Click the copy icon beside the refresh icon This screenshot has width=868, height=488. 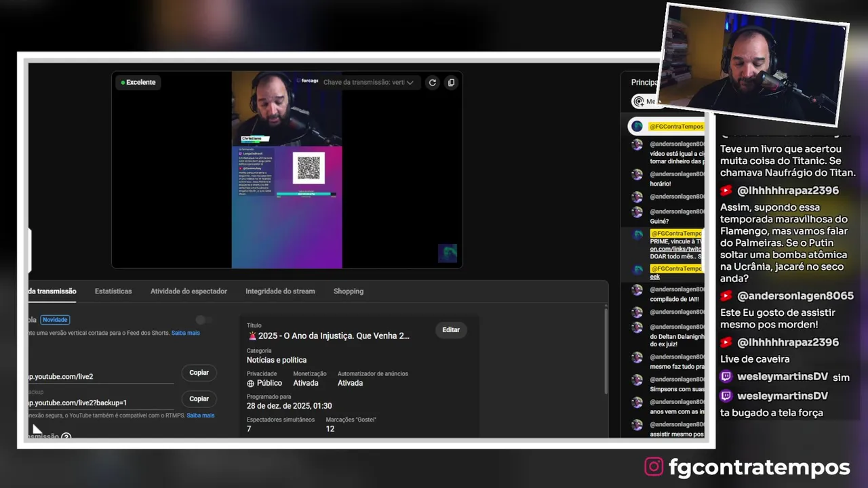[451, 83]
